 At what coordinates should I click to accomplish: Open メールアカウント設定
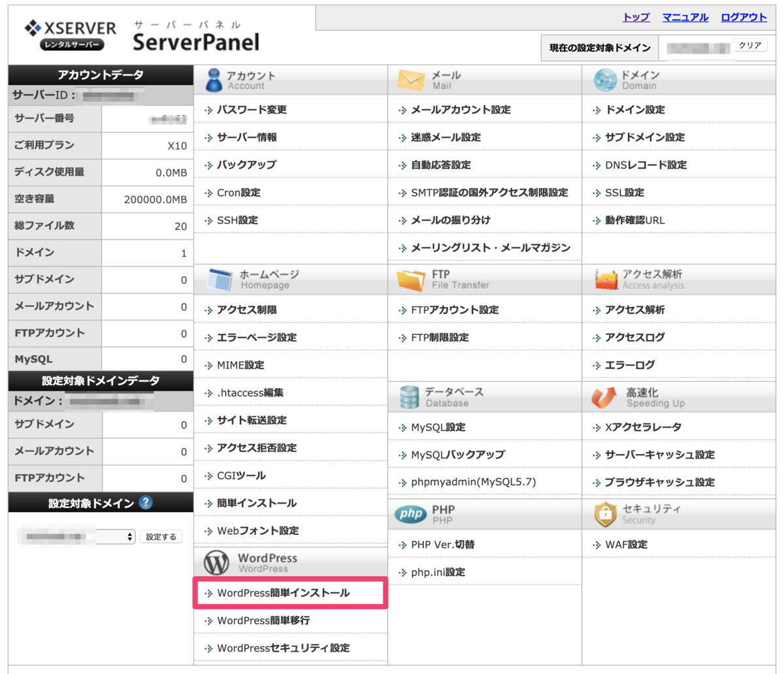(461, 110)
